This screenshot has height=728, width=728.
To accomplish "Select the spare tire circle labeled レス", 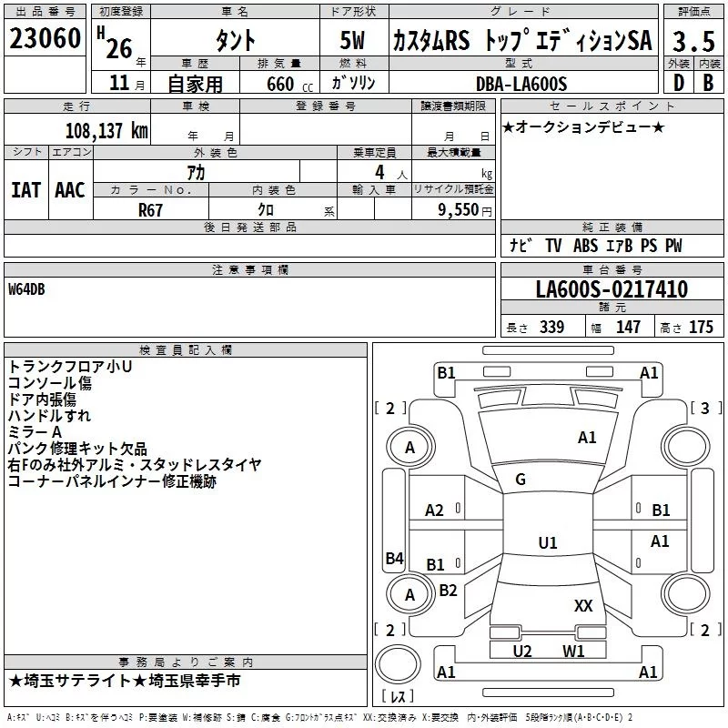I will 398,664.
